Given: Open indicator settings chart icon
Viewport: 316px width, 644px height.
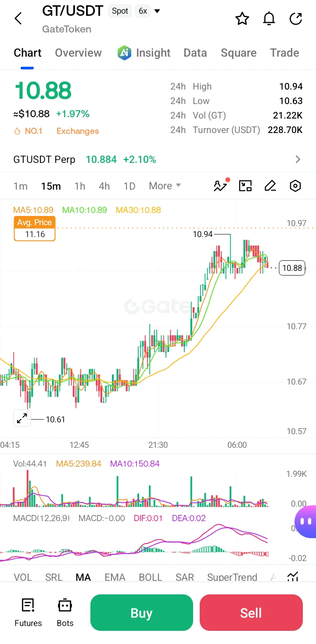Looking at the screenshot, I should pyautogui.click(x=293, y=576).
